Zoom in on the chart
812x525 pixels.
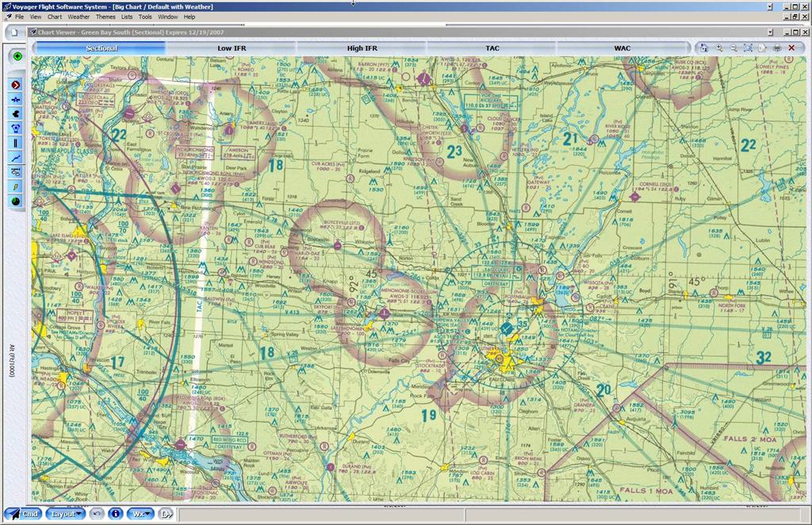click(718, 48)
